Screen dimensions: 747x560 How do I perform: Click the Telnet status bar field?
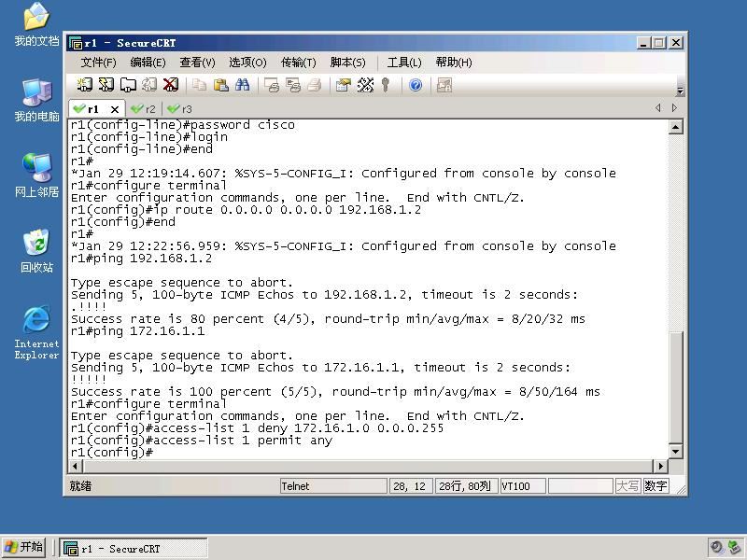[333, 486]
